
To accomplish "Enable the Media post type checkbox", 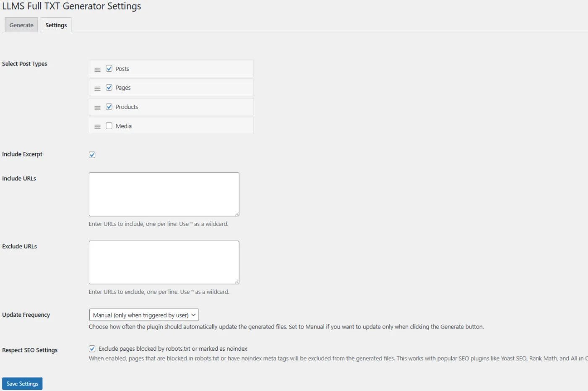I will (109, 126).
